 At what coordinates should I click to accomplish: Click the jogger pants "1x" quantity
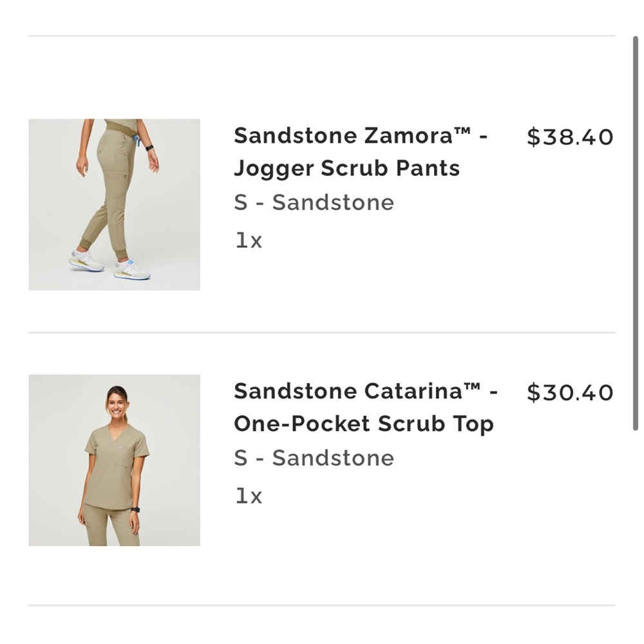coord(249,241)
